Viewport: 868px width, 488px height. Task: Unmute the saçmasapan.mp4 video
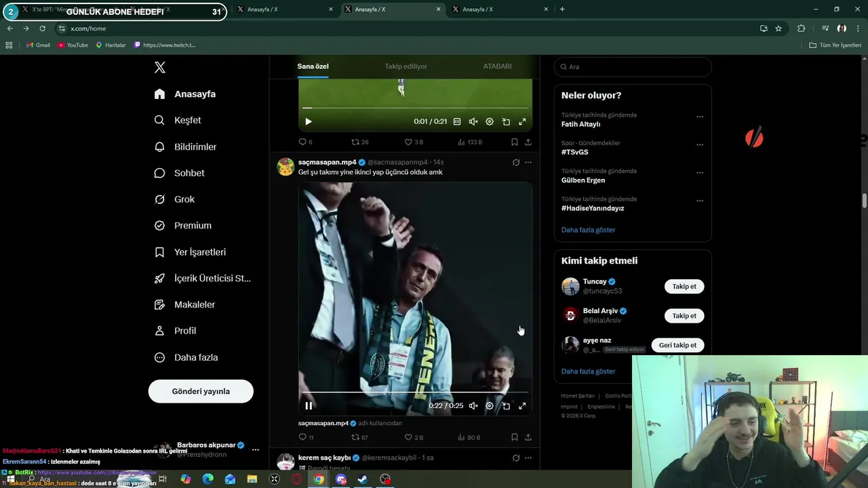(473, 406)
